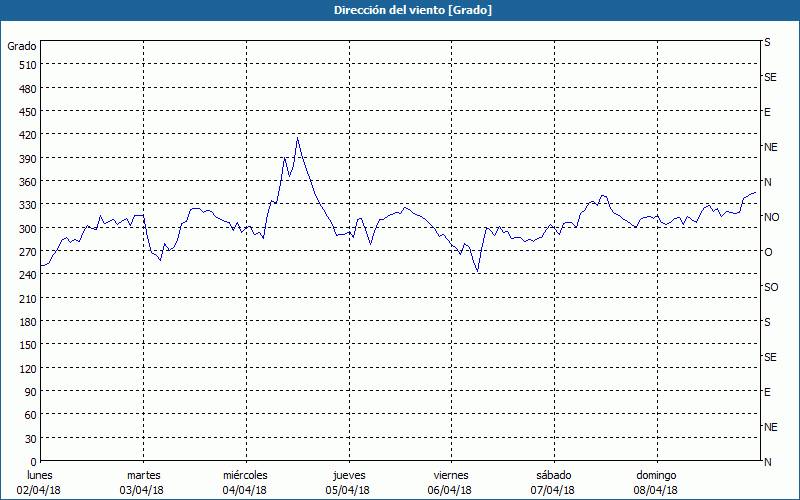Select the 510 value on the left axis

click(x=26, y=65)
